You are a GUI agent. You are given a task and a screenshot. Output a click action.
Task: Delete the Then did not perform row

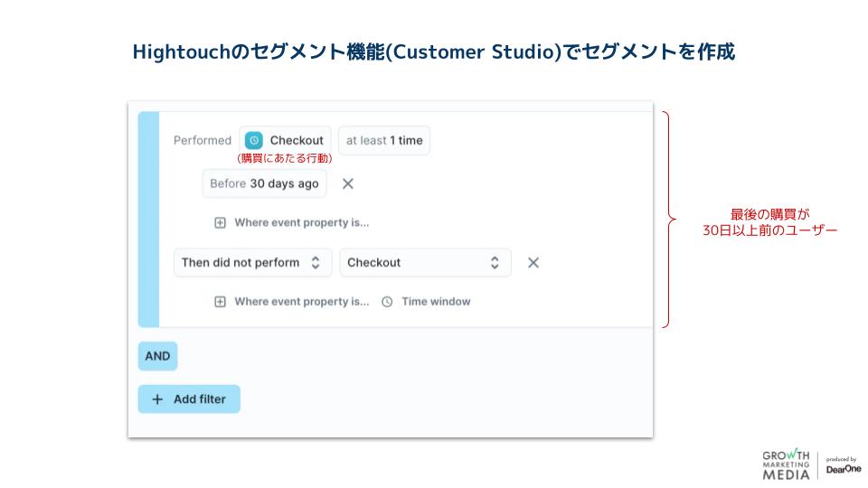point(533,262)
